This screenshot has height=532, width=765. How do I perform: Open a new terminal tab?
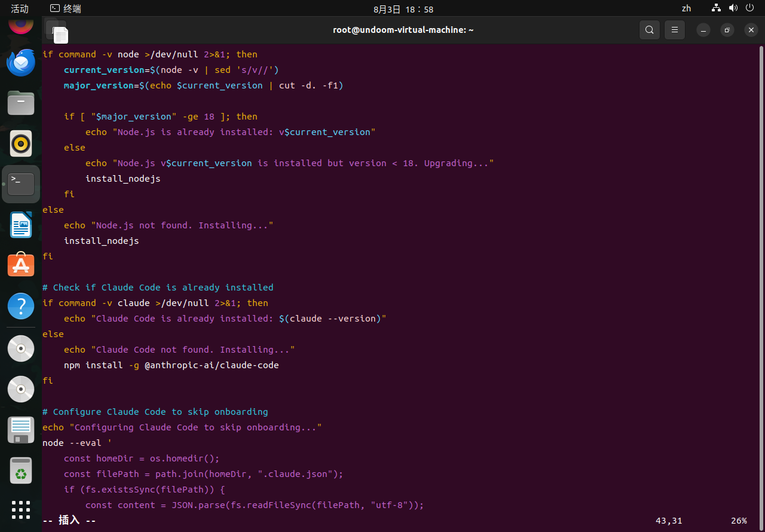(x=57, y=30)
